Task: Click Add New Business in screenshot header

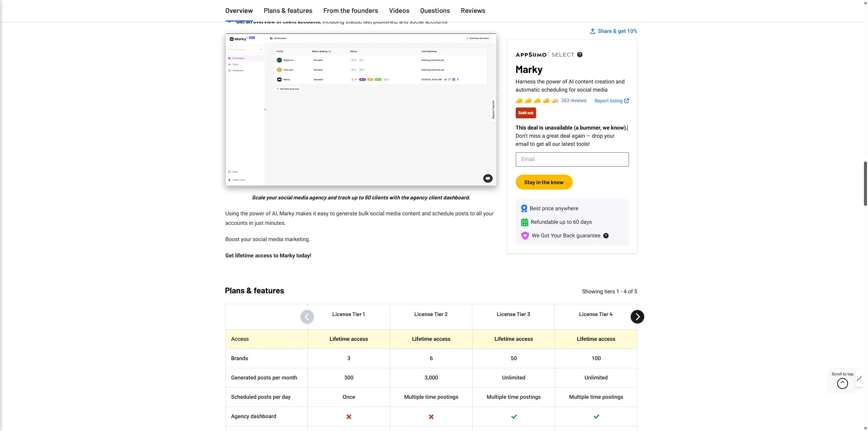Action: point(477,38)
